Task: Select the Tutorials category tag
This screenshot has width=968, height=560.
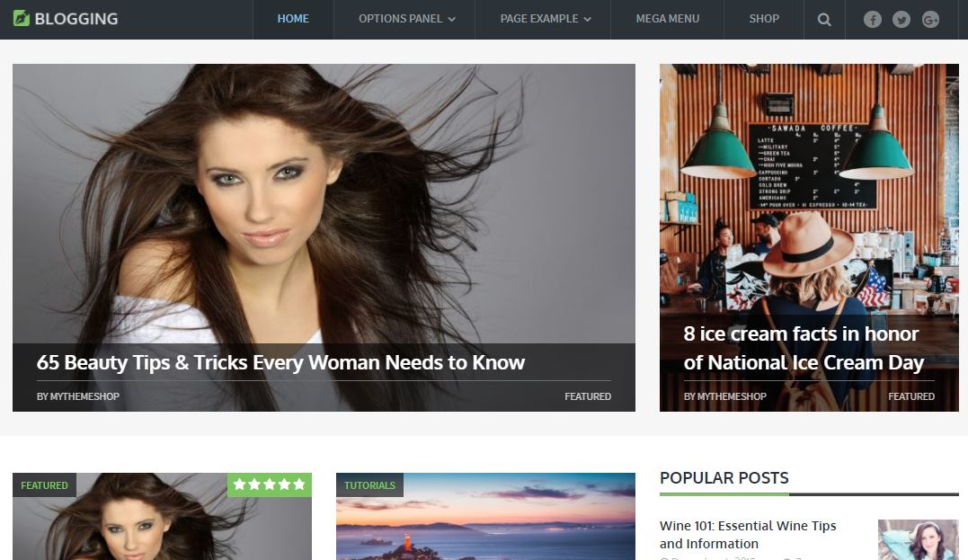Action: [x=369, y=485]
